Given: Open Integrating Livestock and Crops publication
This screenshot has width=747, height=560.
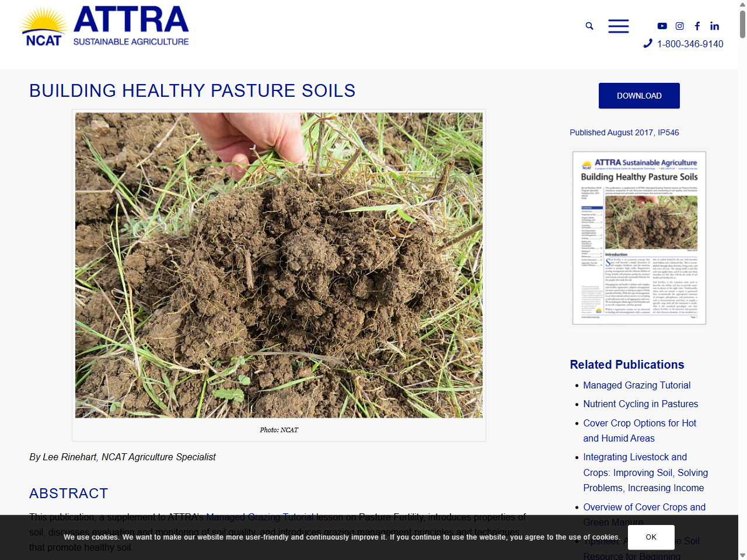Looking at the screenshot, I should [x=645, y=473].
